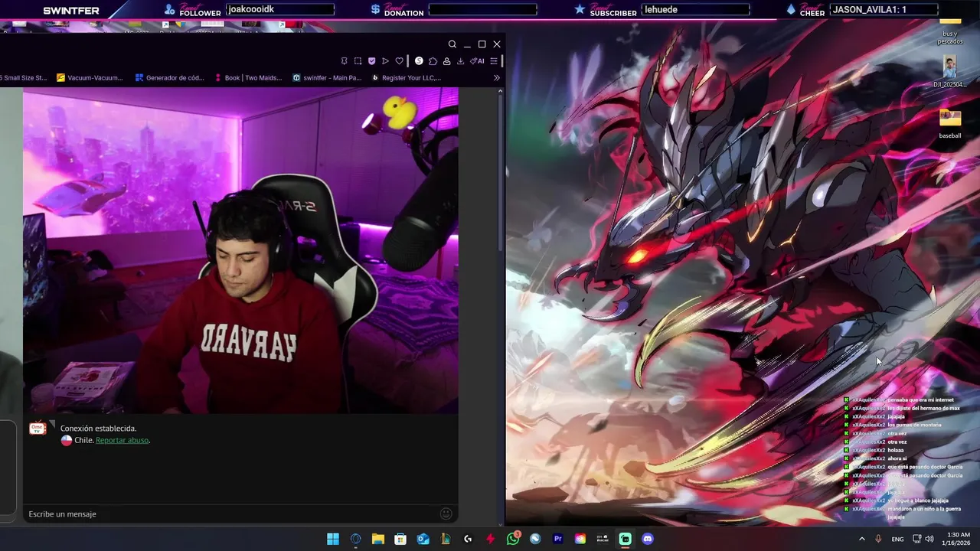Click chat message 'los pumas de montaña'
Image resolution: width=980 pixels, height=551 pixels.
914,425
